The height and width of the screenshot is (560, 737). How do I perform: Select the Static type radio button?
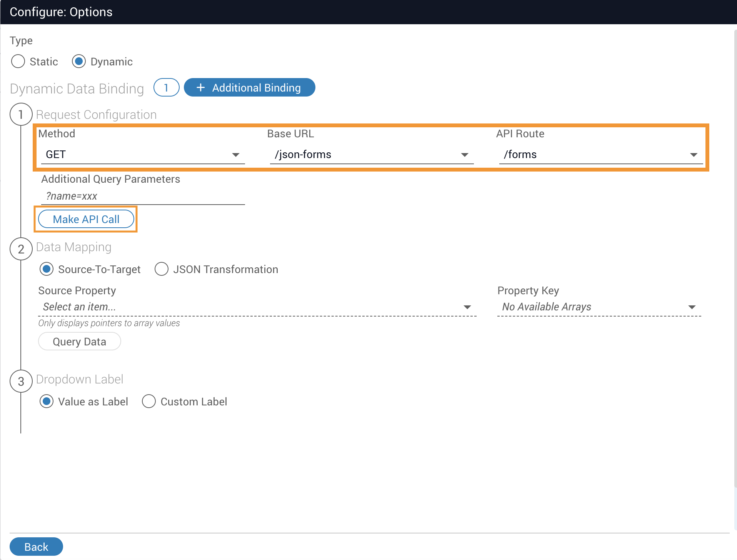[18, 62]
